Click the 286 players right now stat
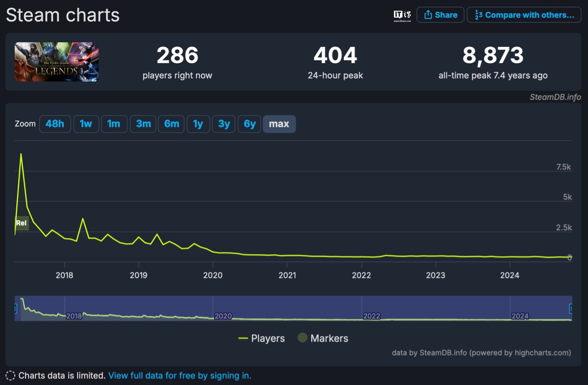 click(x=177, y=62)
